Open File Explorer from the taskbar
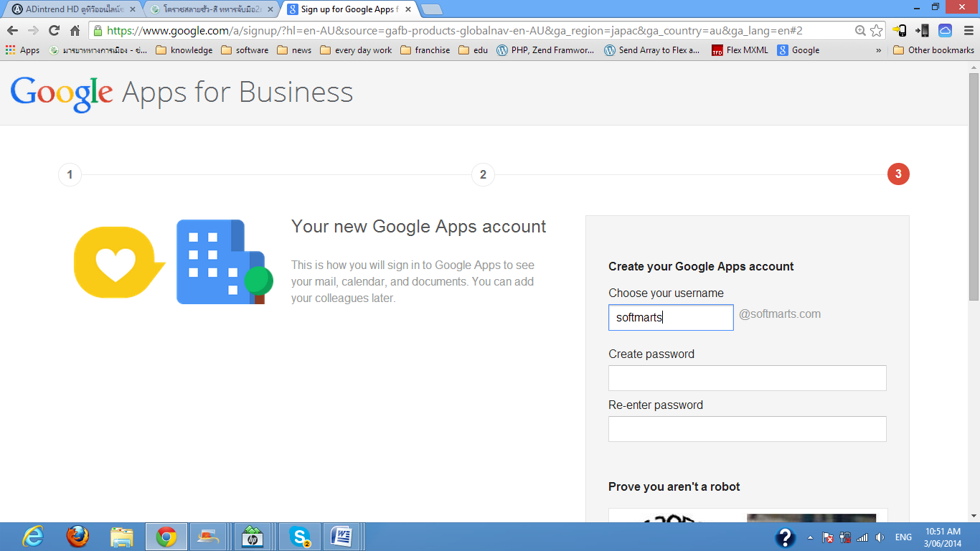This screenshot has height=551, width=980. pos(122,537)
